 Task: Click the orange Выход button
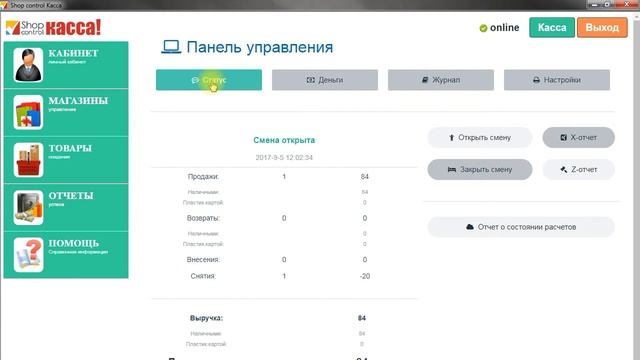point(602,27)
